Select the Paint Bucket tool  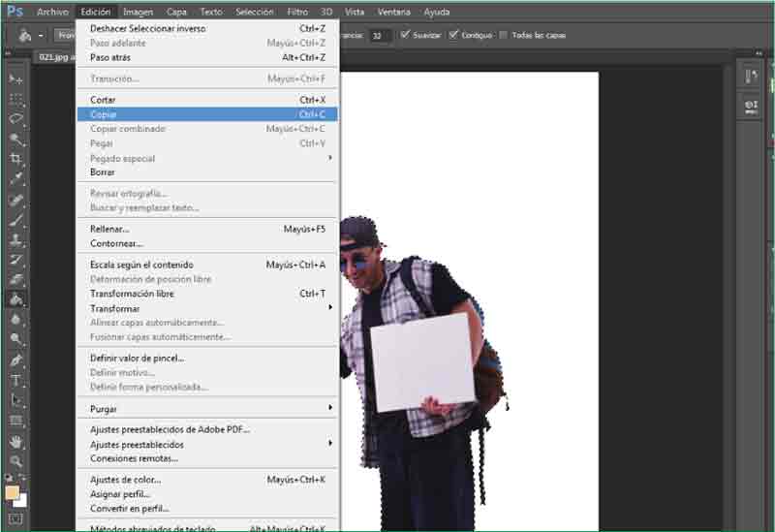pos(16,299)
